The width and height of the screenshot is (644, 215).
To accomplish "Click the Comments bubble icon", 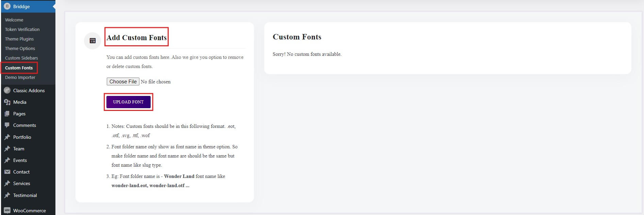I will coord(7,125).
